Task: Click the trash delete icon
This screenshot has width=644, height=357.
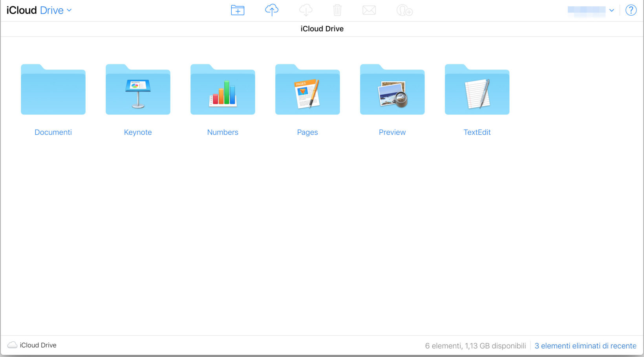Action: pos(337,10)
